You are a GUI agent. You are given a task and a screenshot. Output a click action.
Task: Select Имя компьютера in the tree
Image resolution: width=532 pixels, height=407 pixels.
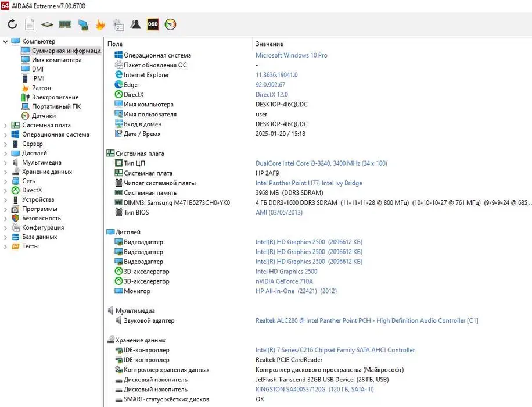click(51, 60)
